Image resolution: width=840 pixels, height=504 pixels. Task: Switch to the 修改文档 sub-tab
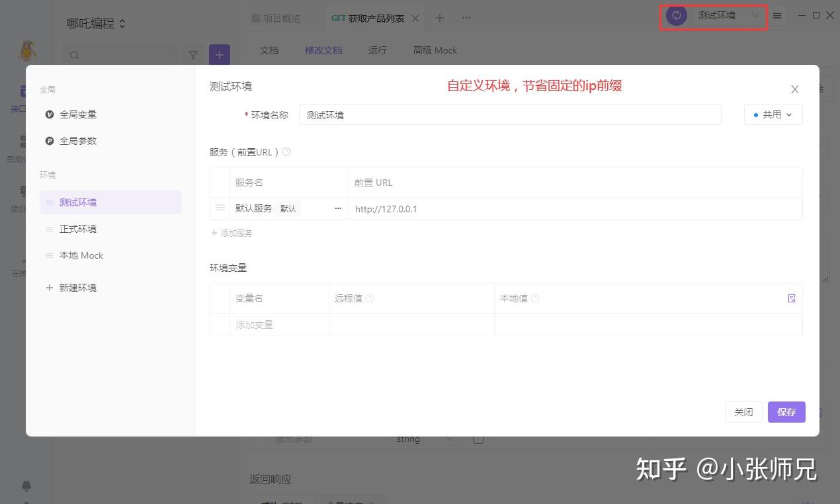(323, 50)
